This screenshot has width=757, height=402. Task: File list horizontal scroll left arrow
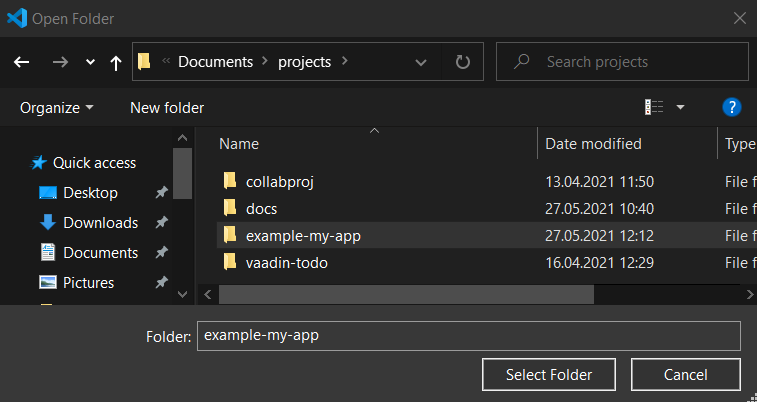(208, 294)
